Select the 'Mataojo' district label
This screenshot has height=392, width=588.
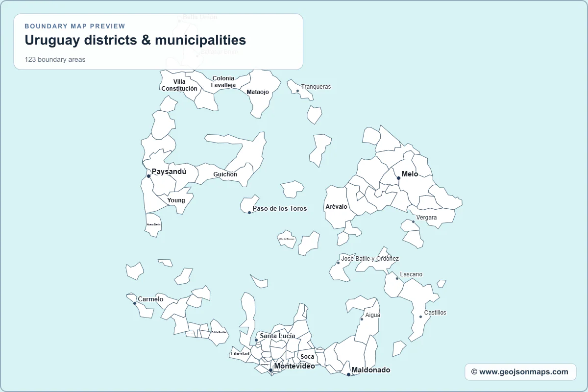click(258, 92)
